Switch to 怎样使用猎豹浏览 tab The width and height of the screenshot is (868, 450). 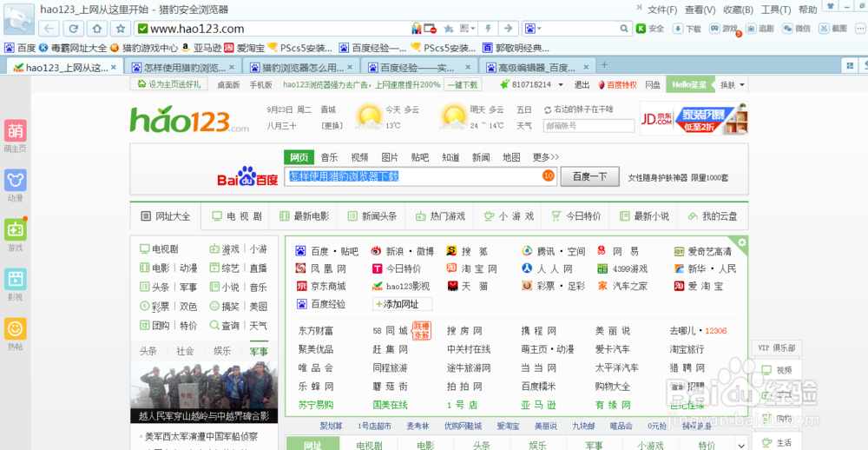pos(183,68)
